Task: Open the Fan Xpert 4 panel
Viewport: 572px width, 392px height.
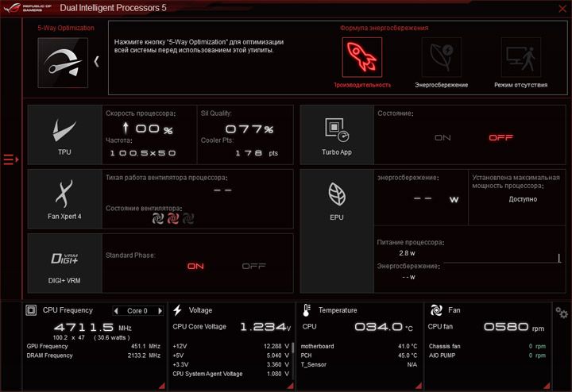Action: coord(64,199)
